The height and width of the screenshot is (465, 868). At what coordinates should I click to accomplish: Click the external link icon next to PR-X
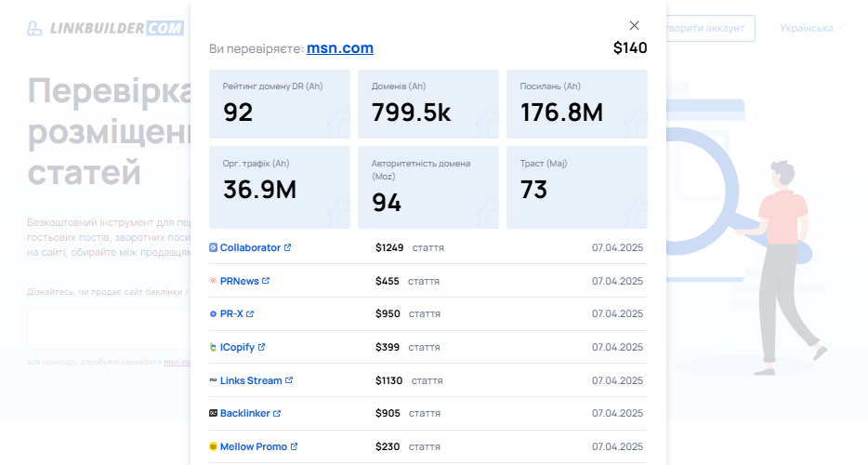250,313
